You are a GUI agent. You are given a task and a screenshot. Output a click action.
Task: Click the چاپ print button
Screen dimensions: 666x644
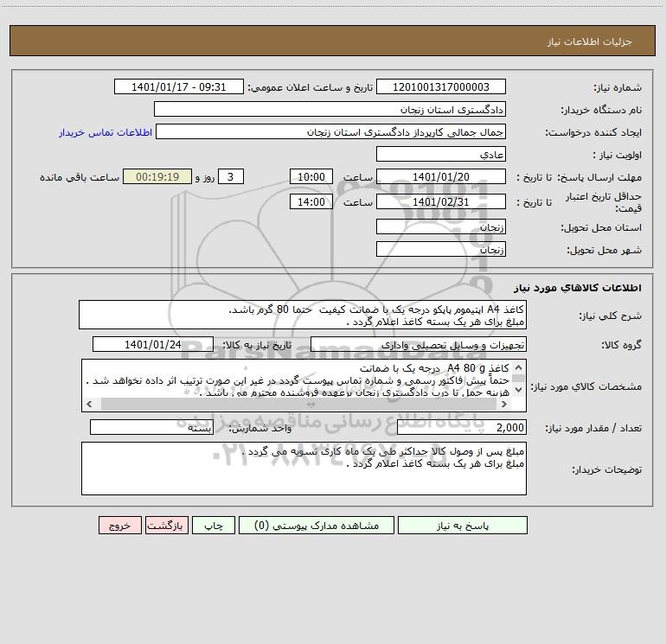pos(214,525)
